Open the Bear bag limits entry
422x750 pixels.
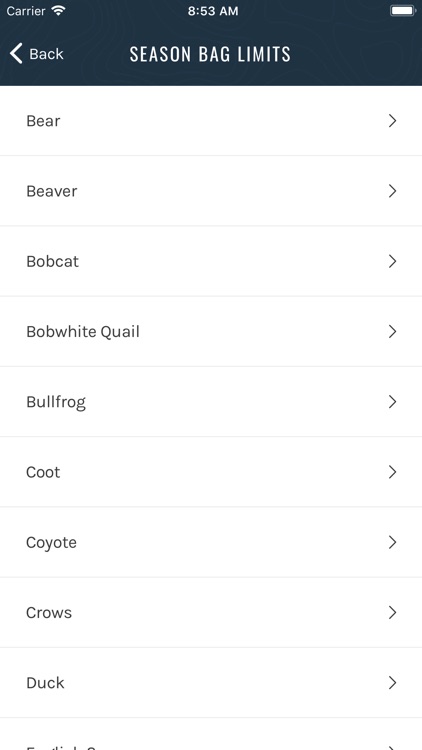[x=211, y=121]
